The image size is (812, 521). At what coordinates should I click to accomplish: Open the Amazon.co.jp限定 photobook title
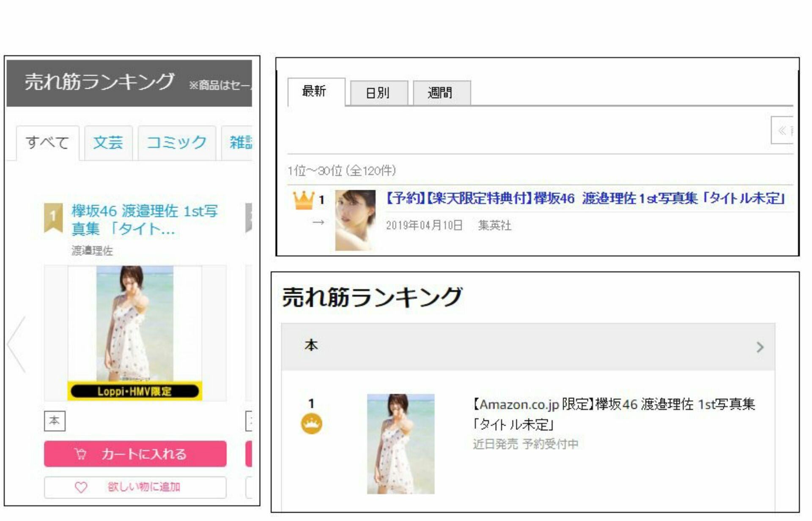[614, 414]
